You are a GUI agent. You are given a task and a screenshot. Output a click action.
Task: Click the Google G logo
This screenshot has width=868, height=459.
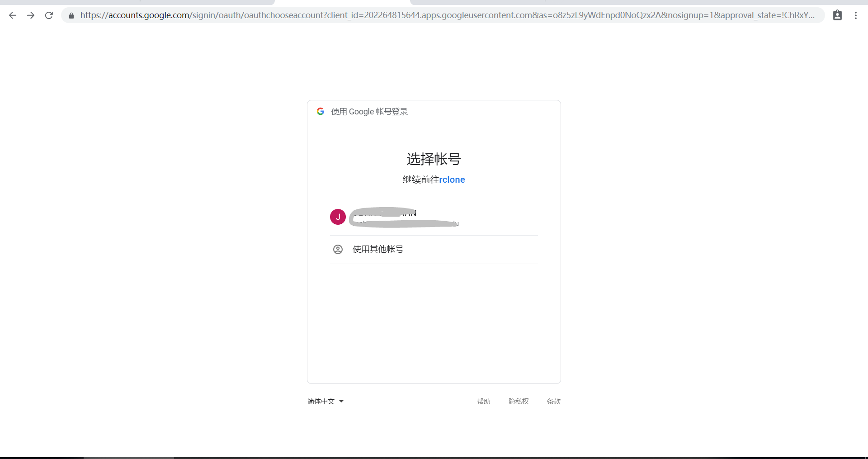click(321, 111)
